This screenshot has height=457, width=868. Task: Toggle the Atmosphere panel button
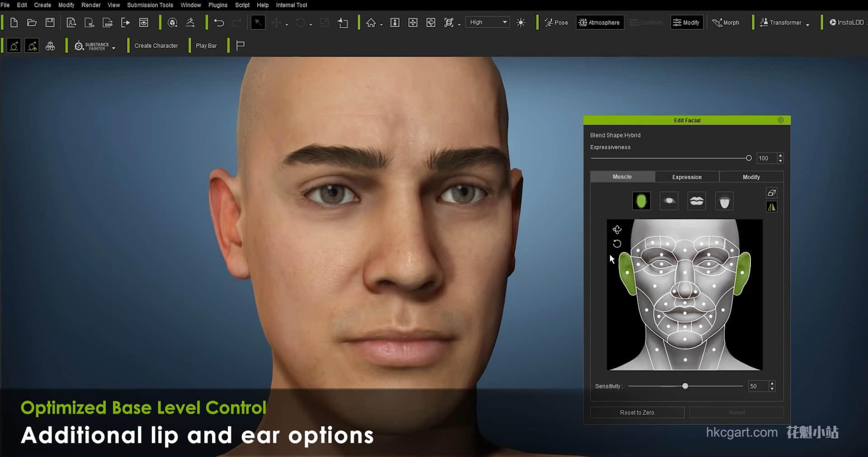(599, 22)
